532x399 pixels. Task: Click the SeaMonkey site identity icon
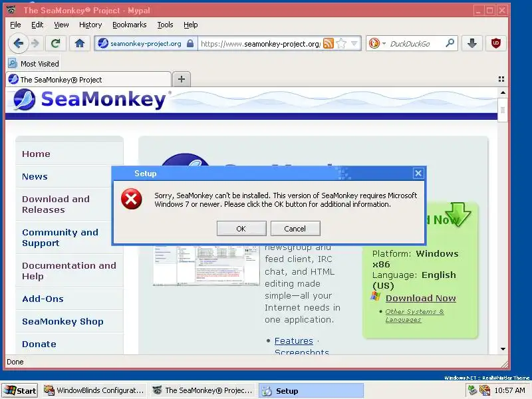click(x=103, y=43)
